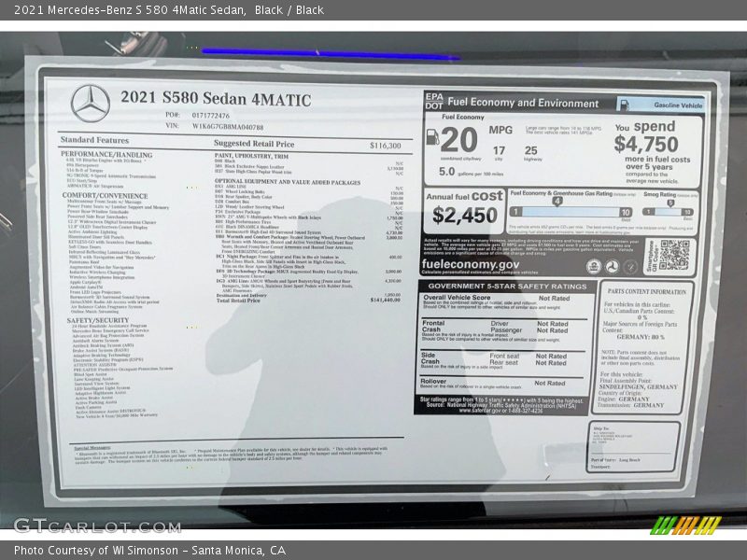Screen dimensions: 747x560
Task: Click the Ship To address box
Action: [634, 447]
